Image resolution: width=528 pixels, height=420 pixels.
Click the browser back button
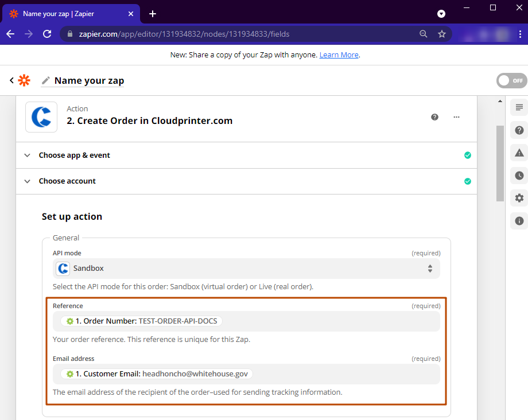pyautogui.click(x=10, y=34)
